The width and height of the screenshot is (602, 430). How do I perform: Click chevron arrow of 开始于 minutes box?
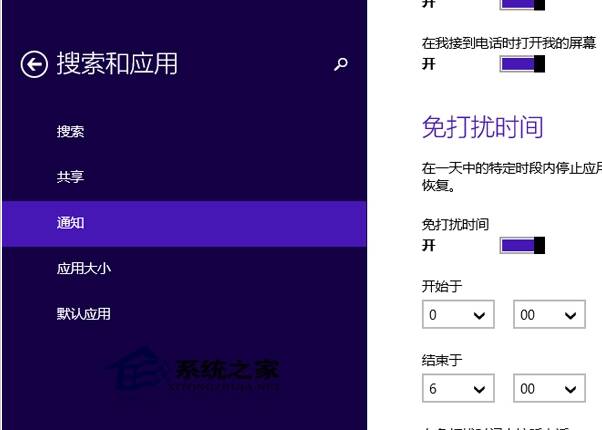click(571, 316)
